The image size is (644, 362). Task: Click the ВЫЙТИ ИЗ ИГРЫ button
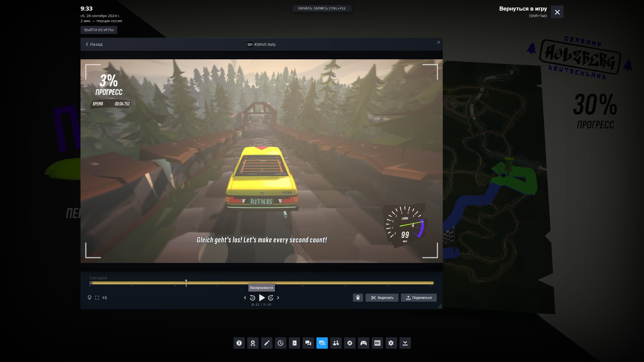(99, 30)
